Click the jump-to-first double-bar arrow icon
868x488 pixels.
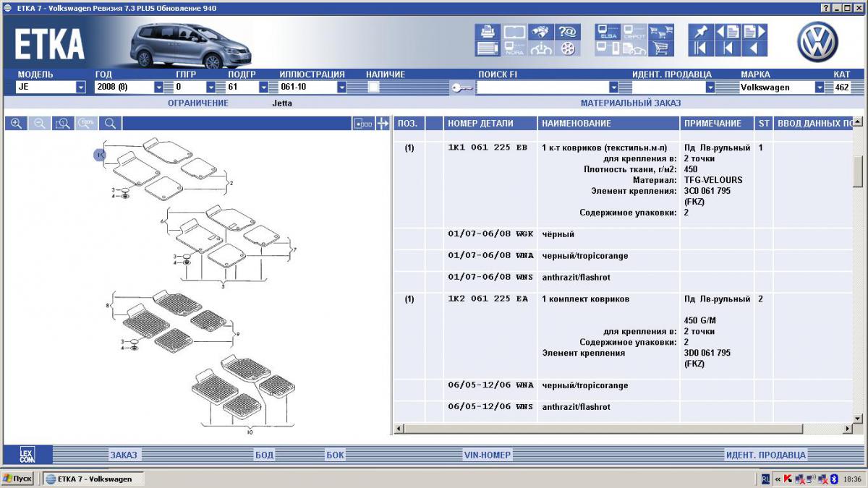[700, 48]
